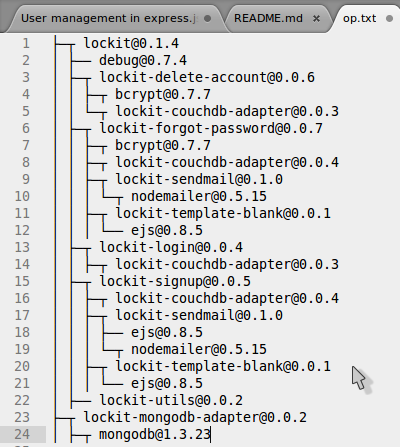Place cursor in lockit-forgot-password@0.0.7
Image resolution: width=400 pixels, height=447 pixels.
point(211,128)
